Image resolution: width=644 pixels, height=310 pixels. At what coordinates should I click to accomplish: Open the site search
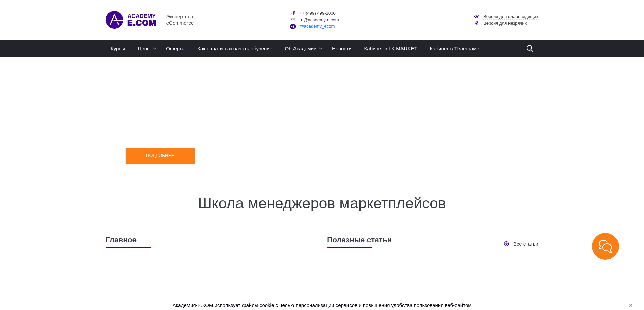click(x=529, y=48)
